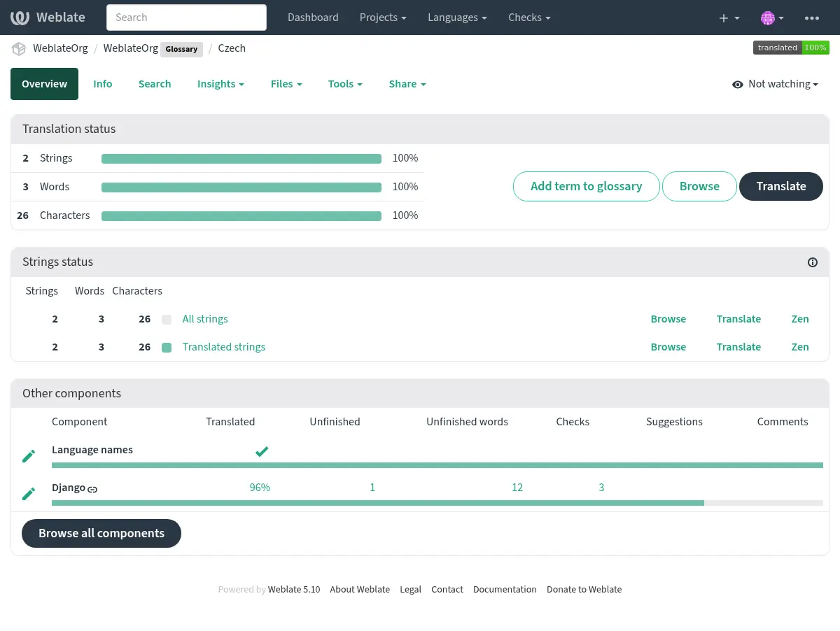Click Translate link for Translated strings

click(x=738, y=347)
